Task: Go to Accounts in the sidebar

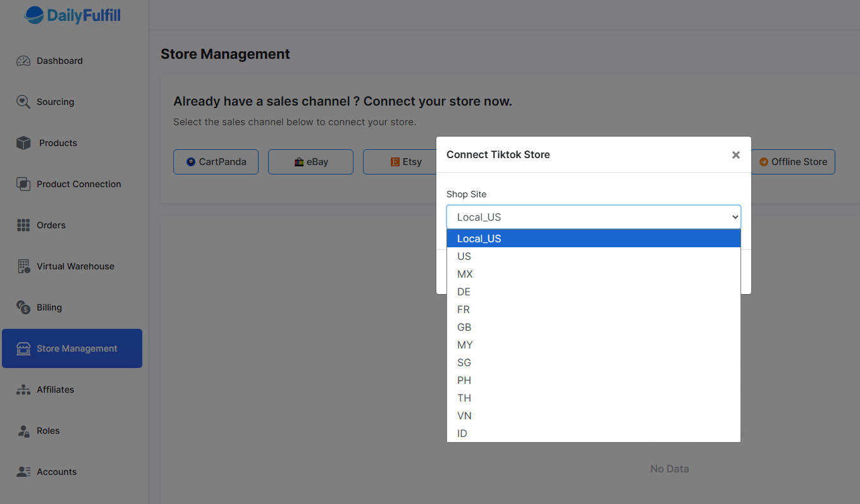Action: (56, 472)
